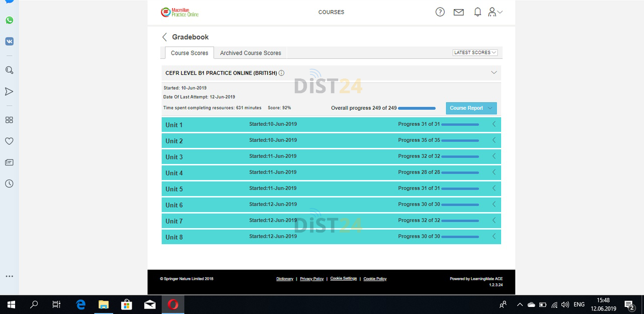Open the Help question mark icon
This screenshot has width=644, height=314.
coord(440,12)
